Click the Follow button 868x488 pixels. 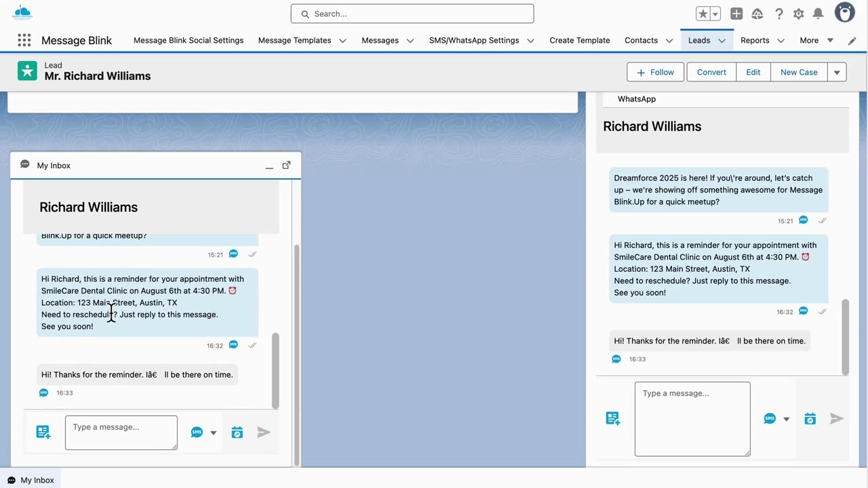[x=656, y=72]
